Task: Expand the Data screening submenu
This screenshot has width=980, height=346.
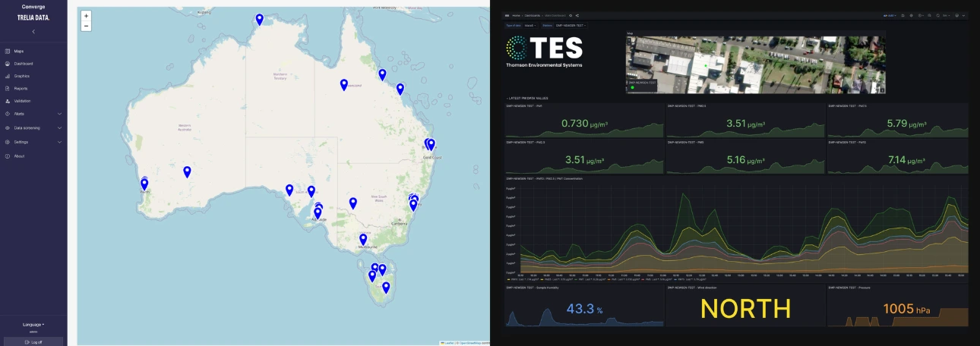Action: tap(59, 127)
